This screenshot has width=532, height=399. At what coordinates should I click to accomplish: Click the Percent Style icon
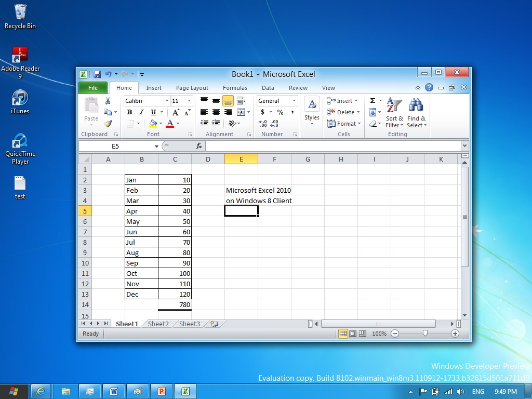[x=280, y=112]
